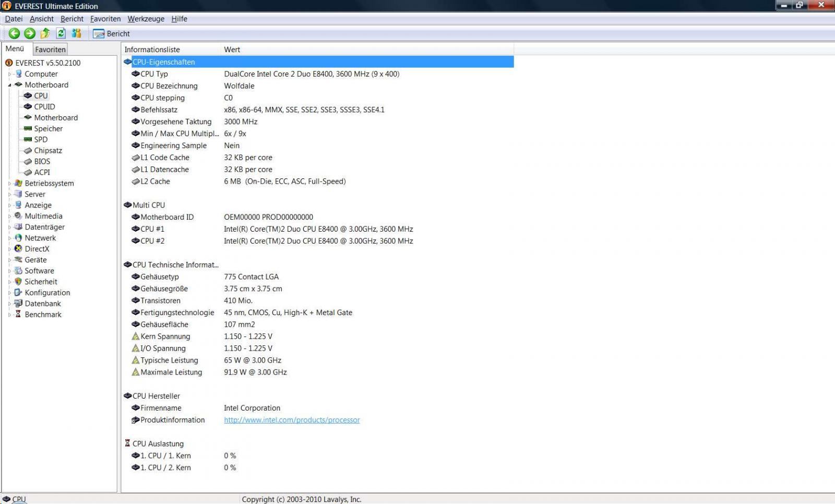835x504 pixels.
Task: Click the Multimedia speaker icon
Action: (x=19, y=216)
